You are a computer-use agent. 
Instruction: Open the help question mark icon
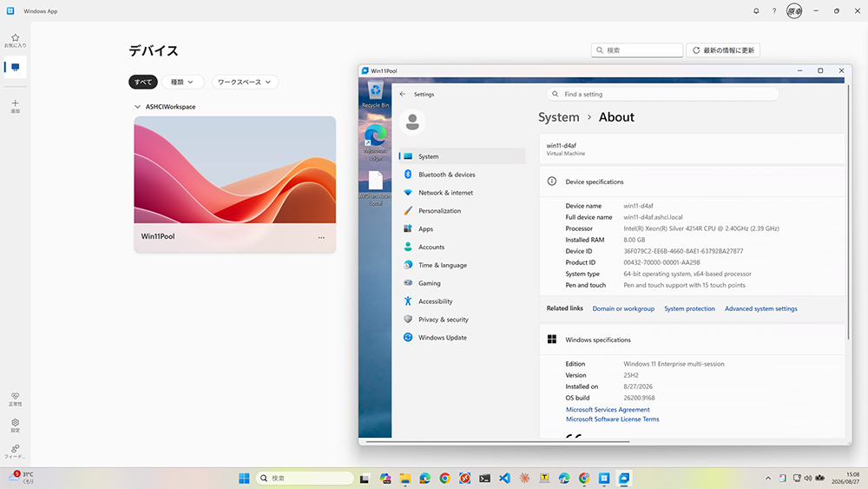click(774, 11)
